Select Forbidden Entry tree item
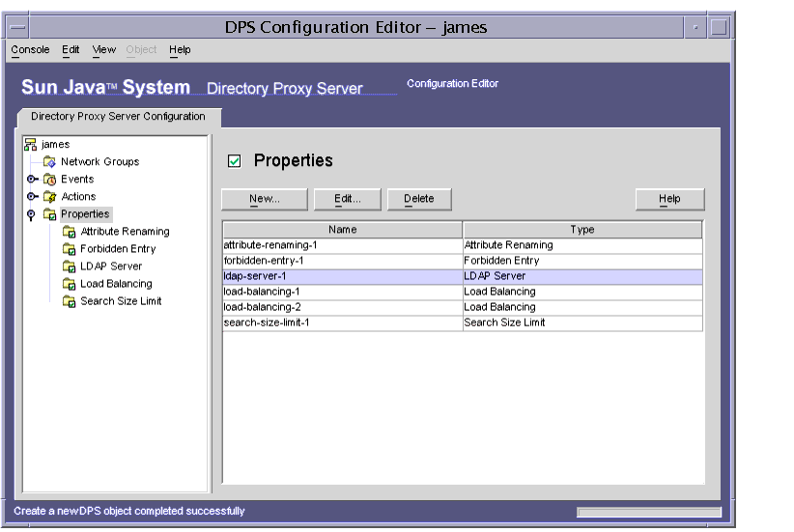Image resolution: width=794 pixels, height=532 pixels. tap(118, 249)
